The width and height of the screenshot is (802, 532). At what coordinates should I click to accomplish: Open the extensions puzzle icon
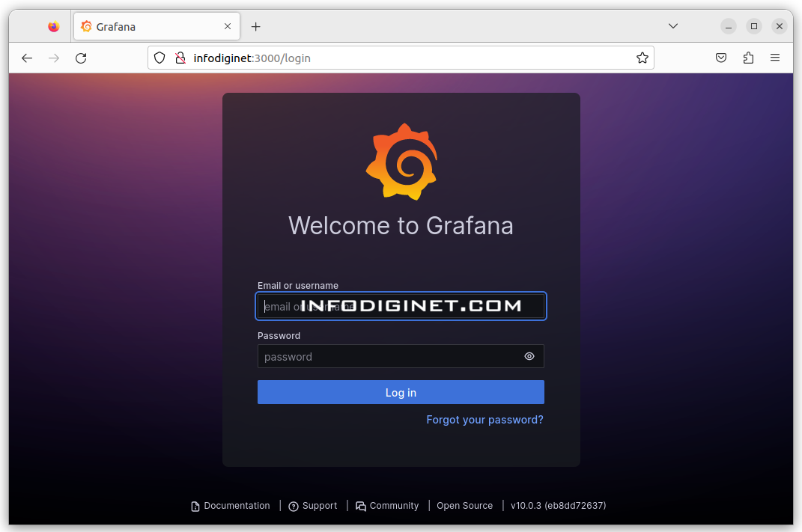(748, 58)
